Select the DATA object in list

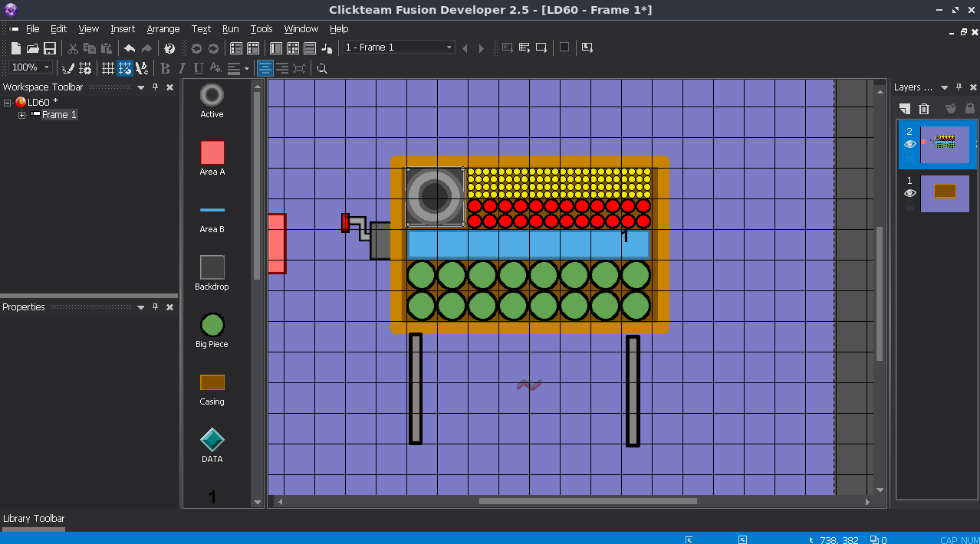[212, 446]
